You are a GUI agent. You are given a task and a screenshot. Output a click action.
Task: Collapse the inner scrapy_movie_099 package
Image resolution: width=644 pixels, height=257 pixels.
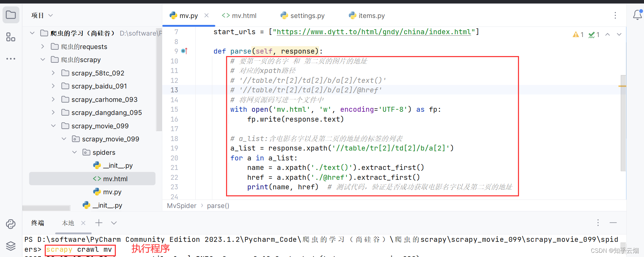64,139
